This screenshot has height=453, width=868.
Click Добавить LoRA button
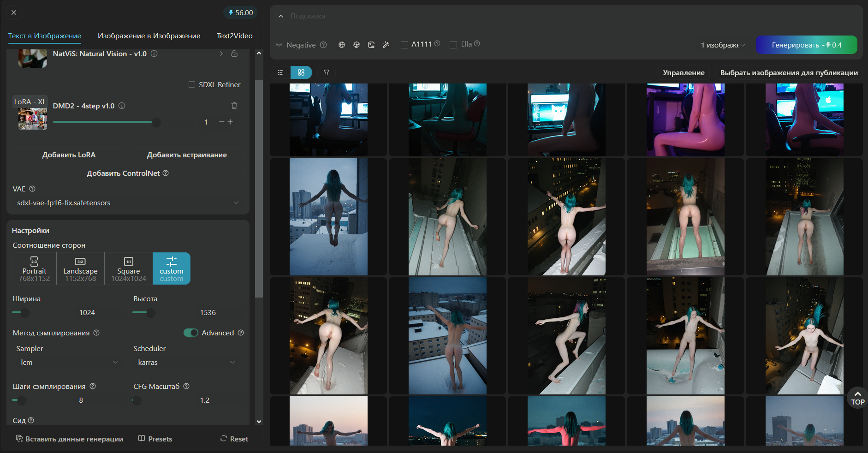pos(69,155)
